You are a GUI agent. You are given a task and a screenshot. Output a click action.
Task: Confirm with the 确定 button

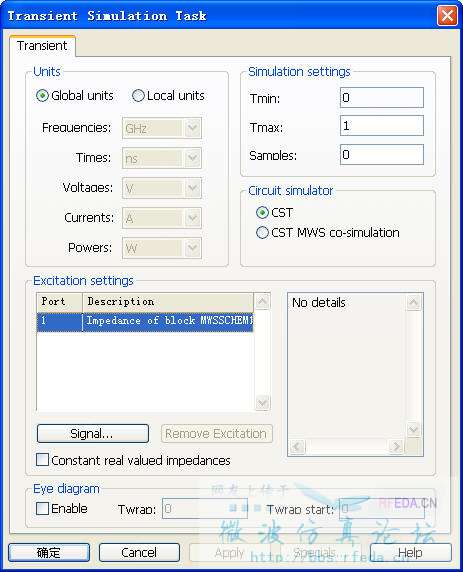(x=49, y=553)
